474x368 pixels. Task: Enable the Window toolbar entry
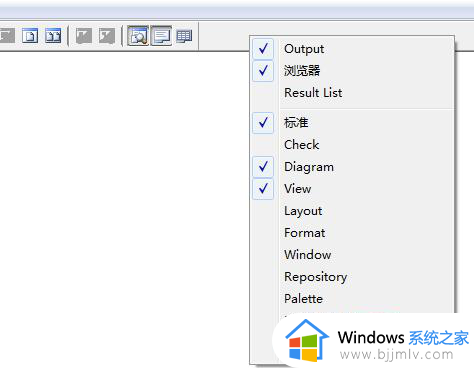click(353, 255)
